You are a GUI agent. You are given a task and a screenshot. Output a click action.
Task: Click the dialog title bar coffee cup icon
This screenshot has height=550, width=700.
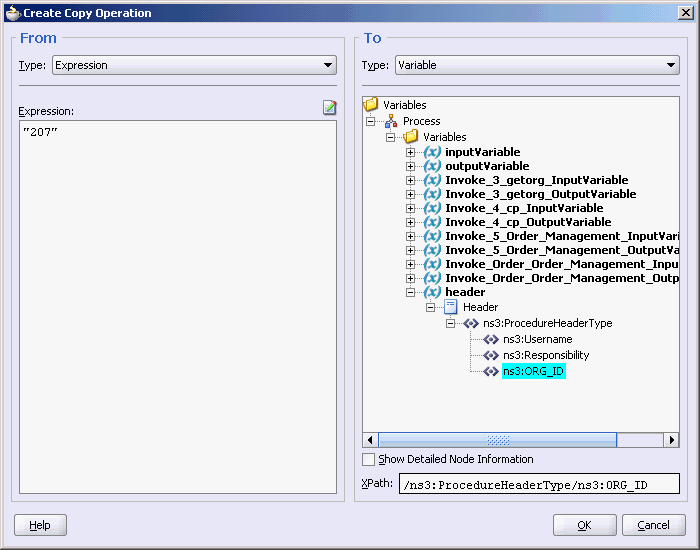click(13, 13)
